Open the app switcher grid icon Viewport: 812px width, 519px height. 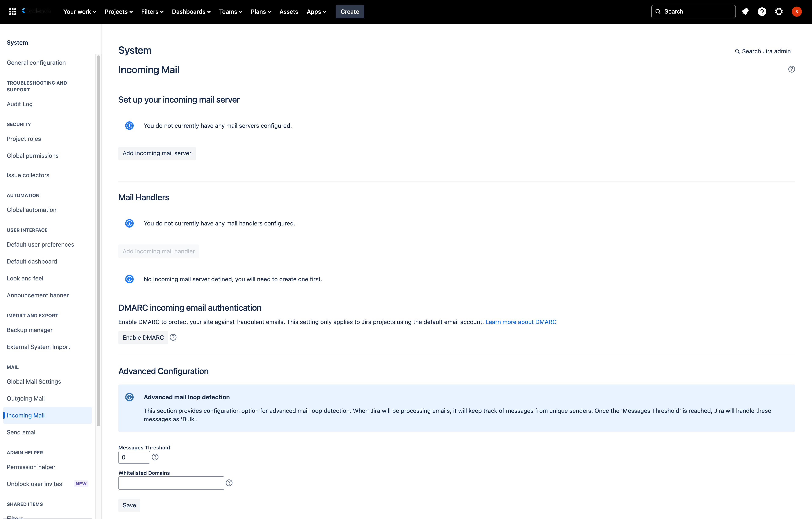click(x=13, y=12)
